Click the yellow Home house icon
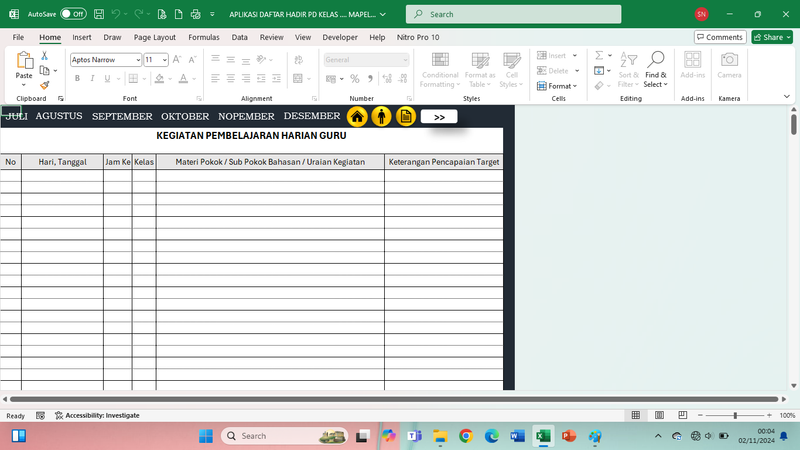800x450 pixels. pos(357,117)
